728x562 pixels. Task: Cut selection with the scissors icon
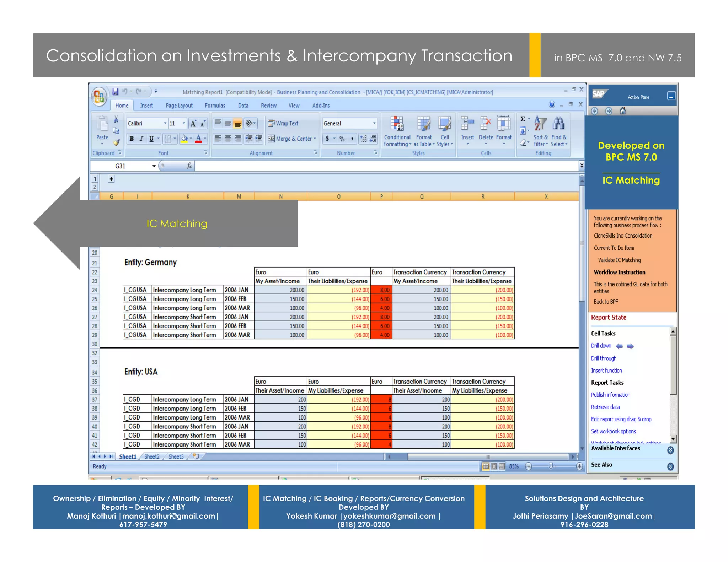pyautogui.click(x=116, y=120)
